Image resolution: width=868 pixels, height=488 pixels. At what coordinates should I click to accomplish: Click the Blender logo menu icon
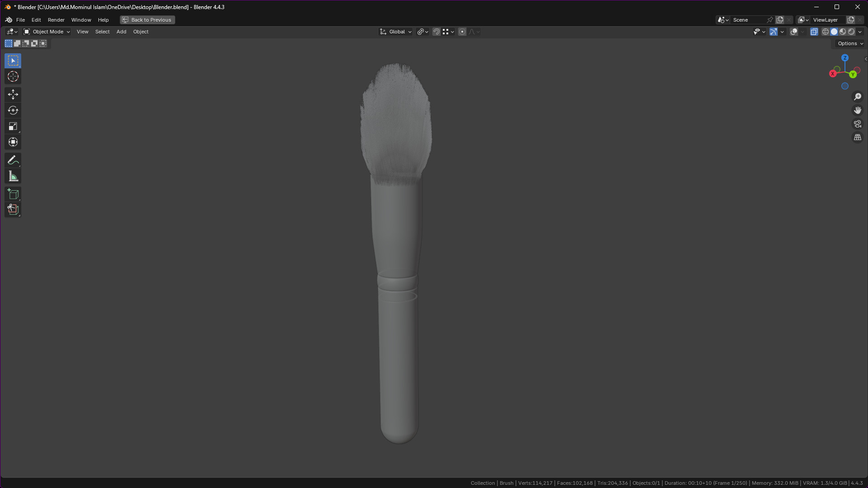coord(9,20)
